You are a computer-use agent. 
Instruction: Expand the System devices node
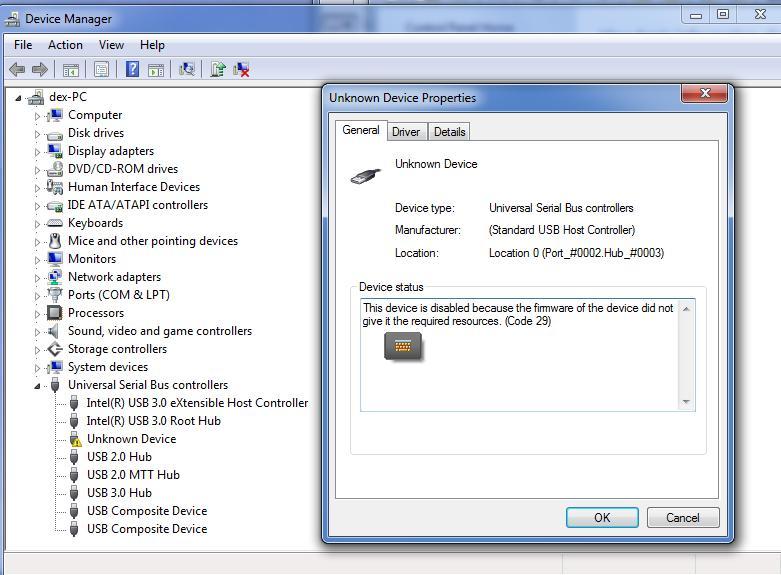pyautogui.click(x=37, y=368)
